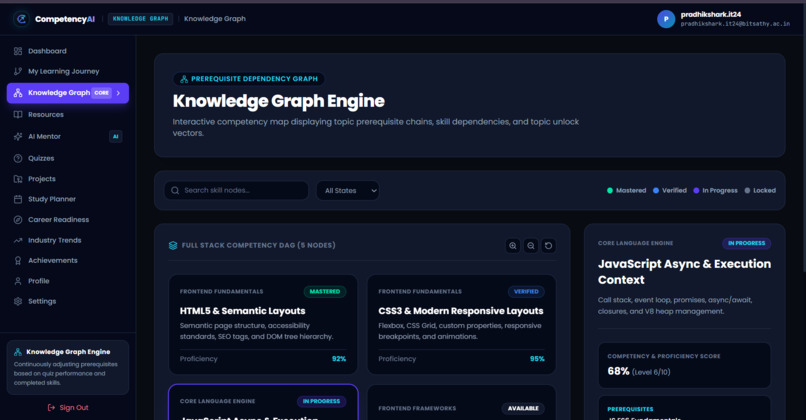Click the 92% proficiency value

[339, 359]
